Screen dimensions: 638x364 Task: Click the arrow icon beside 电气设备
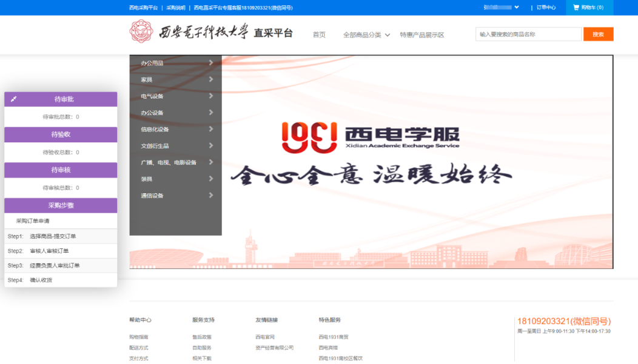(210, 96)
